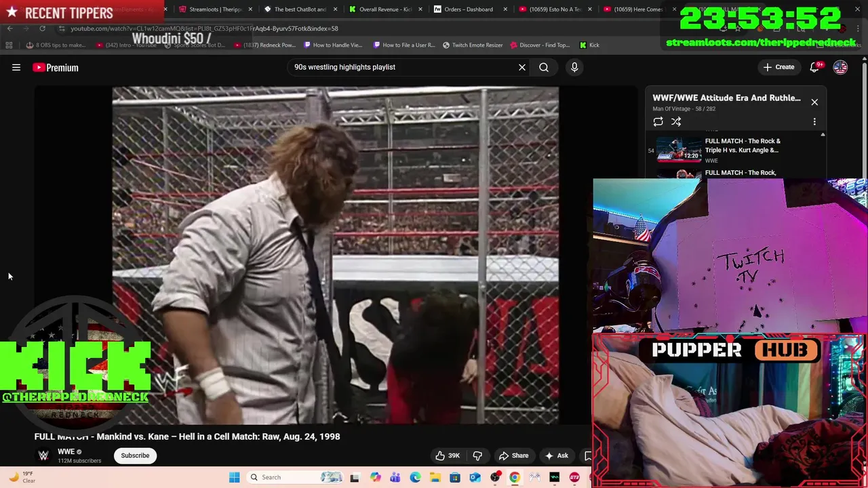Close the Streamloots tab
Image resolution: width=868 pixels, height=488 pixels.
tap(250, 9)
